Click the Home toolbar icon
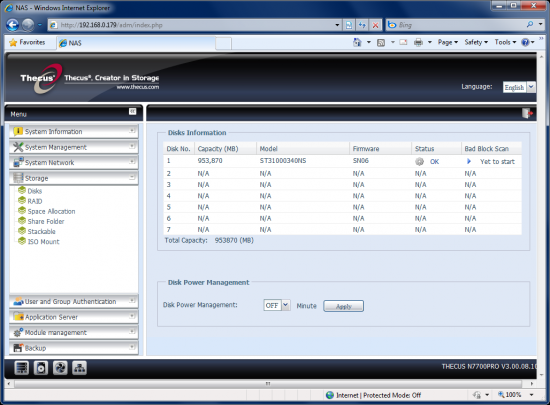 click(357, 42)
